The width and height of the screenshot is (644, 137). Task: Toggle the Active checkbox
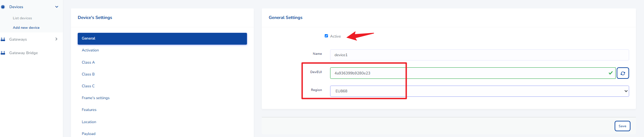(x=326, y=36)
